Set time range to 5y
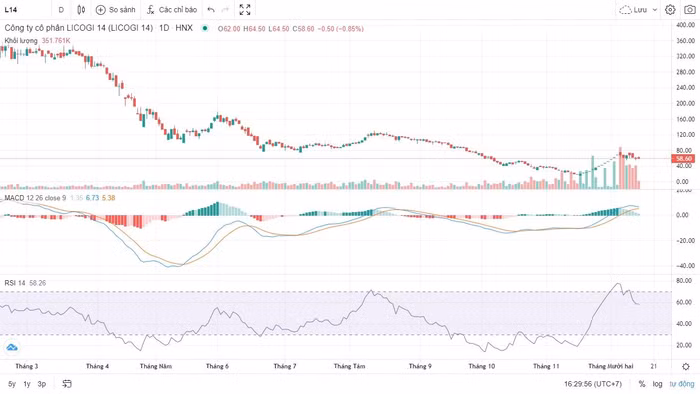This screenshot has height=394, width=700. pyautogui.click(x=12, y=384)
